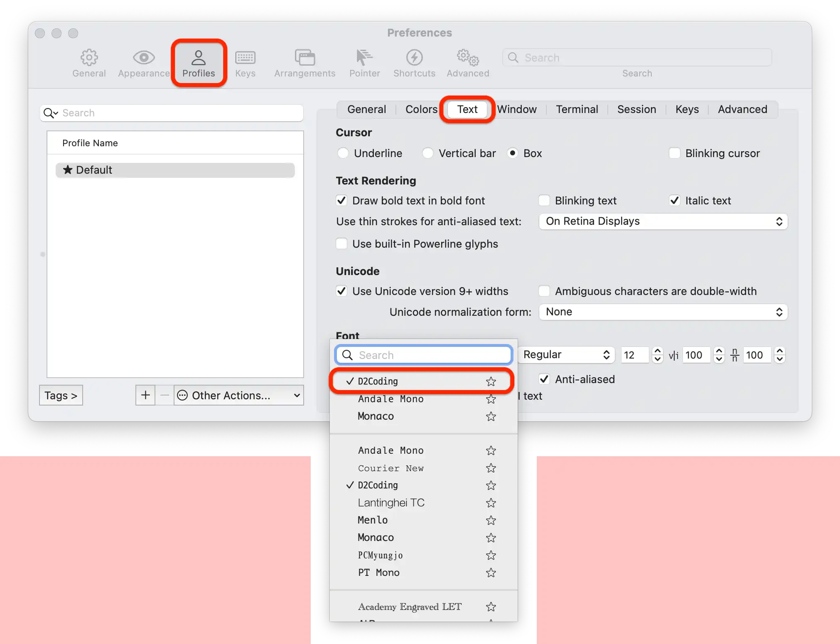Click the horizontal spacing stepper arrows

(x=719, y=355)
